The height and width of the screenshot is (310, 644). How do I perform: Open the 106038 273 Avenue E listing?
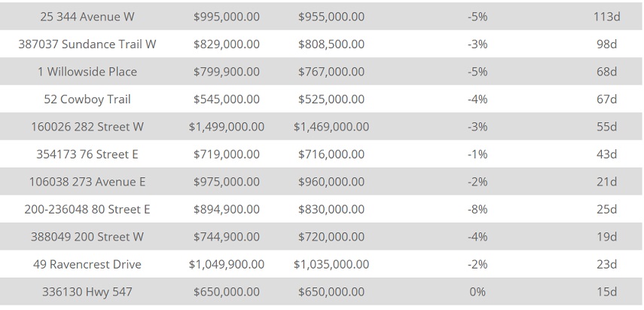(87, 182)
